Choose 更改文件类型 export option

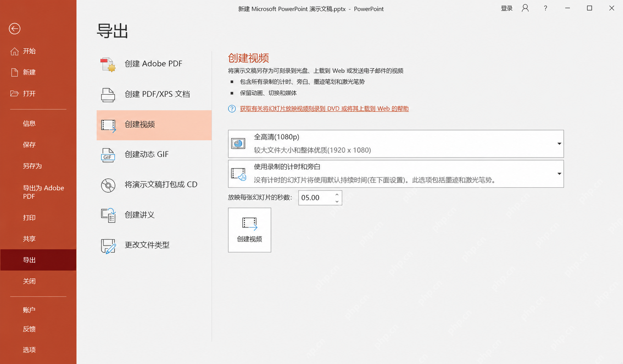click(154, 246)
